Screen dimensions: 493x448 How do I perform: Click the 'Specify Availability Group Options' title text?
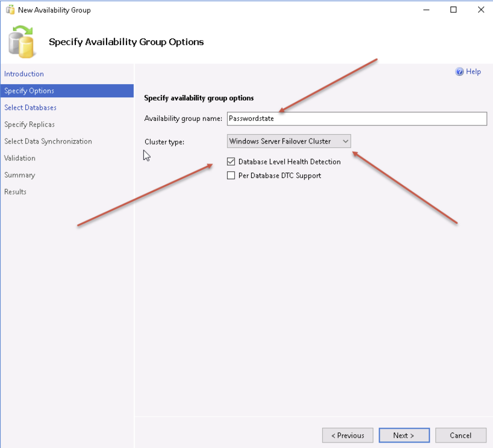[126, 42]
